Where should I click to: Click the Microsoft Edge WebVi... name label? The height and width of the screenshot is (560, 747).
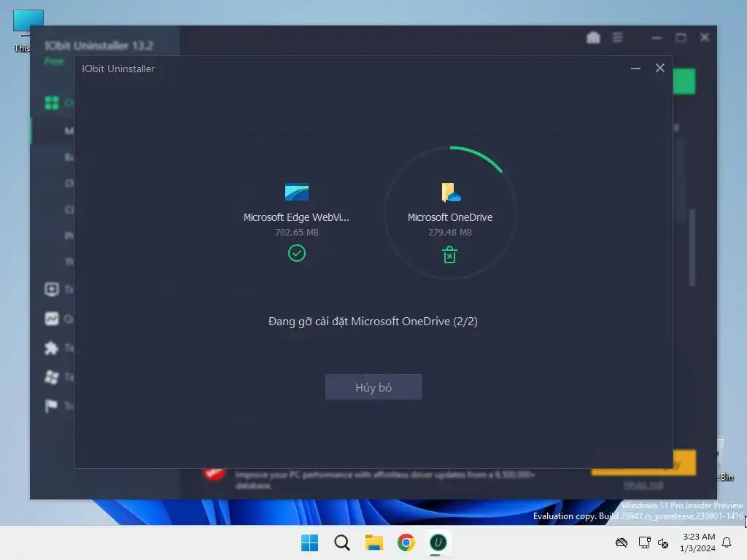coord(296,217)
